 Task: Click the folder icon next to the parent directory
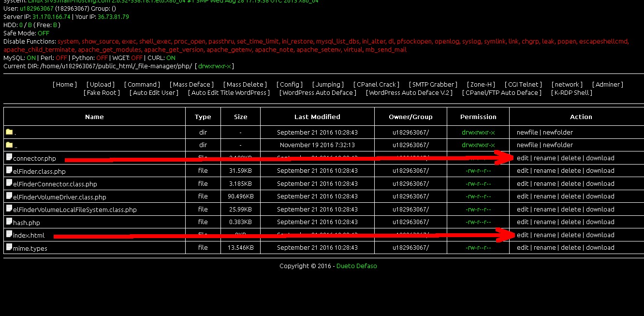click(x=9, y=145)
